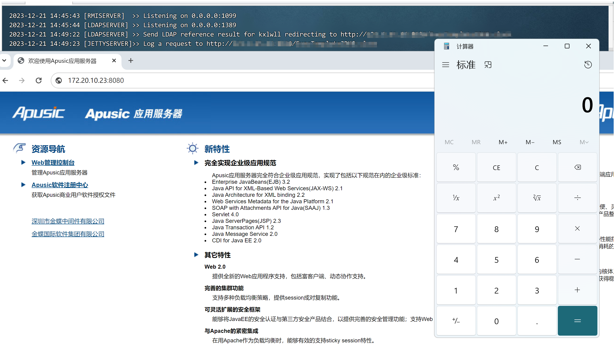The width and height of the screenshot is (616, 364).
Task: Select the square root key
Action: click(537, 198)
